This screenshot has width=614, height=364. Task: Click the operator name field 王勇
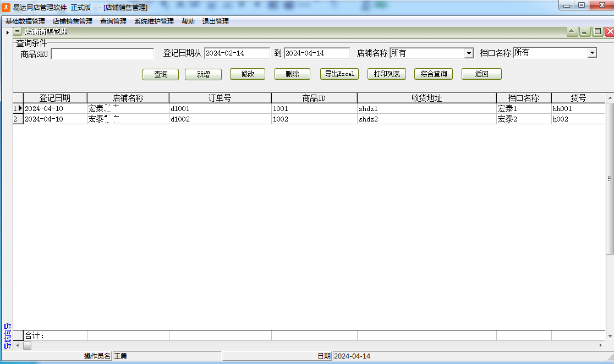tap(167, 356)
